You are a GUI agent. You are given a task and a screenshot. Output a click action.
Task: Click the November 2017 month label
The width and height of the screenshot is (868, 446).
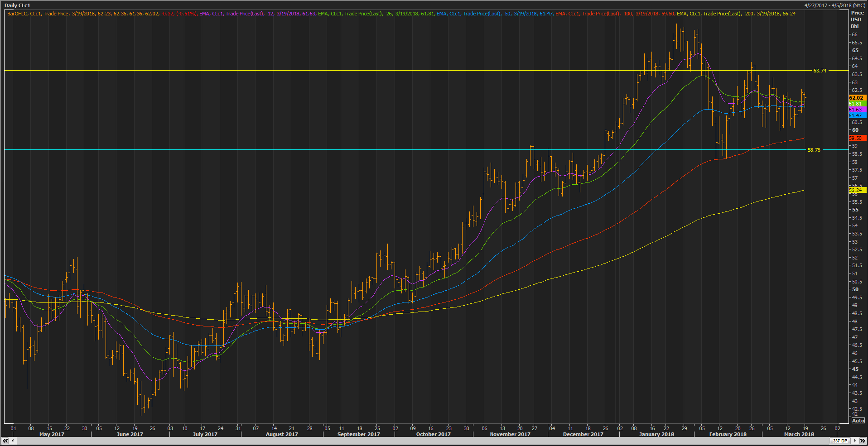tap(510, 434)
